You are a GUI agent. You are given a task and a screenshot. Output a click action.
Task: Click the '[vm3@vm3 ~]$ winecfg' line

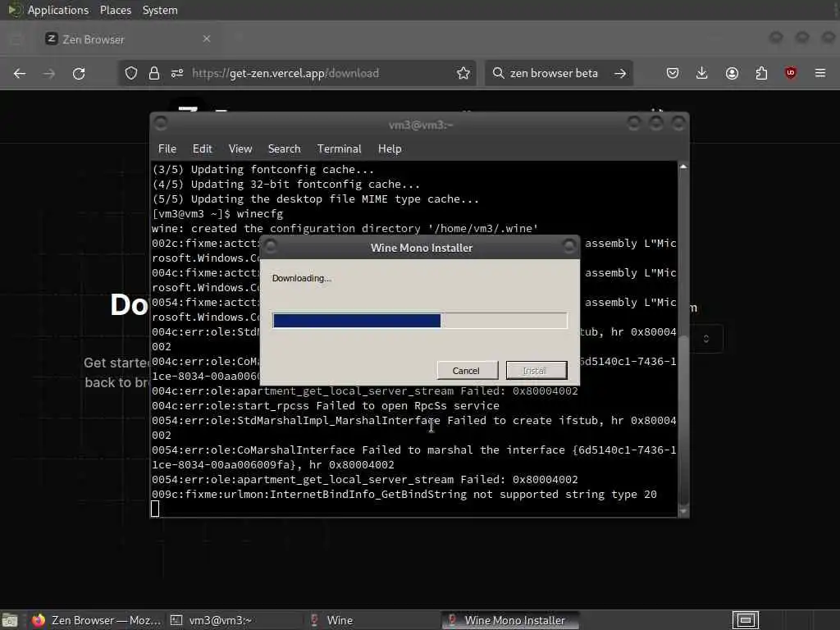217,214
